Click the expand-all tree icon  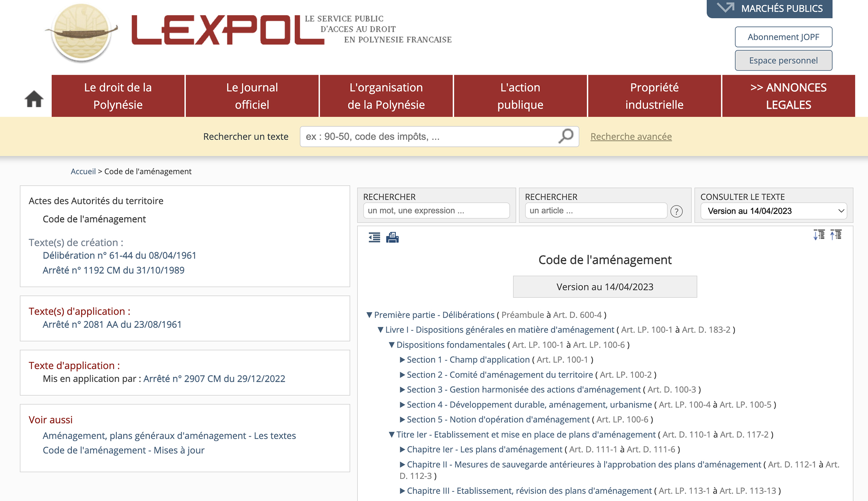pos(819,235)
